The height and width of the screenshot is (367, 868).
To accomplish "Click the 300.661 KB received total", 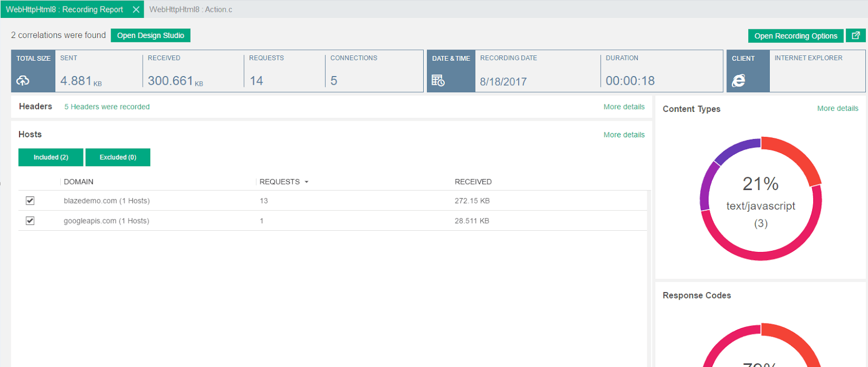I will click(175, 81).
